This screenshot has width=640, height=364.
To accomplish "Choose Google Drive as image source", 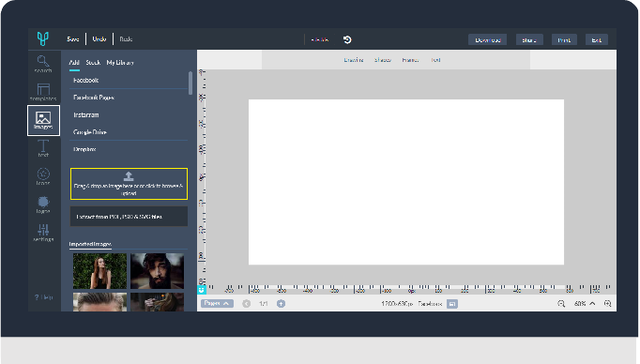I will point(129,132).
